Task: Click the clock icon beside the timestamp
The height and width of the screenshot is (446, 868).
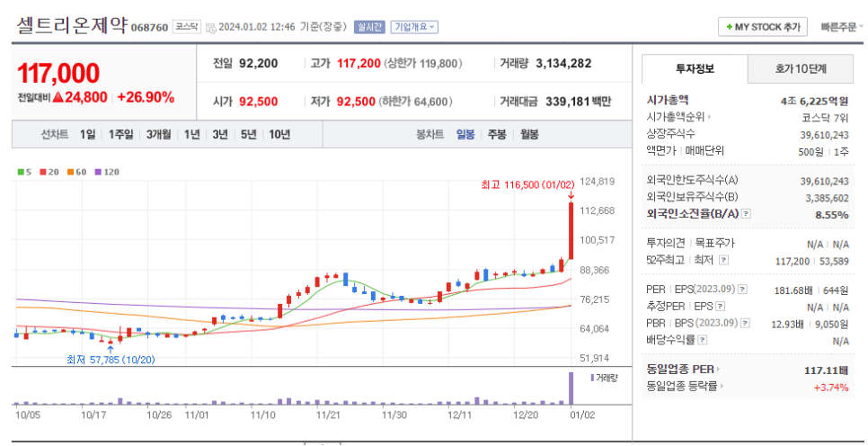Action: 211,28
